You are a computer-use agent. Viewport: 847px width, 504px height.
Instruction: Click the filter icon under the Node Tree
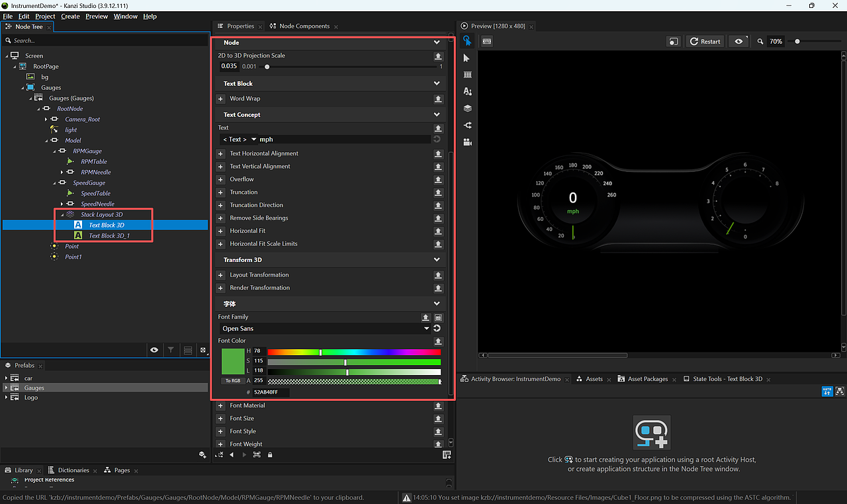(x=171, y=350)
